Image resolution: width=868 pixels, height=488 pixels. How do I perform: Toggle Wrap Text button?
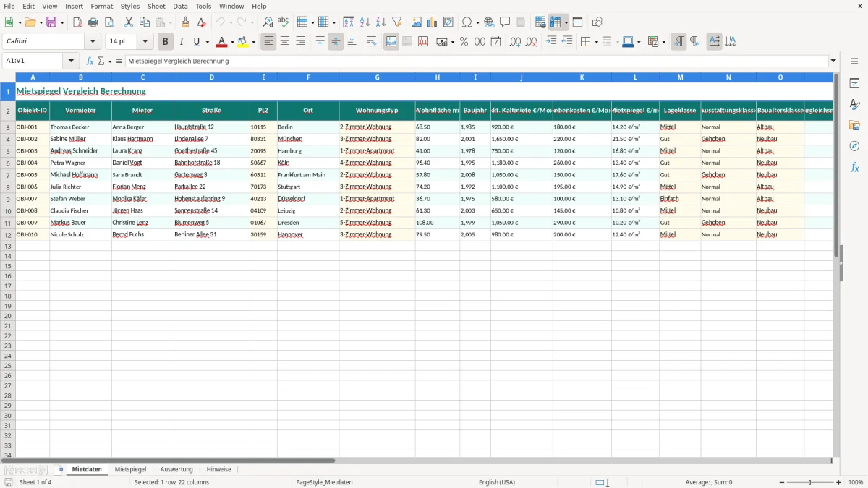pos(372,42)
